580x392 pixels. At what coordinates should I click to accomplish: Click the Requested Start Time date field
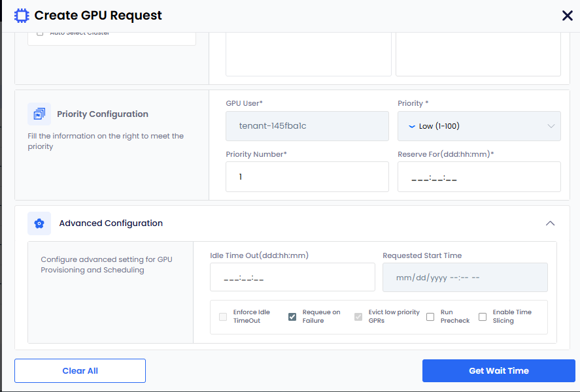pyautogui.click(x=465, y=278)
